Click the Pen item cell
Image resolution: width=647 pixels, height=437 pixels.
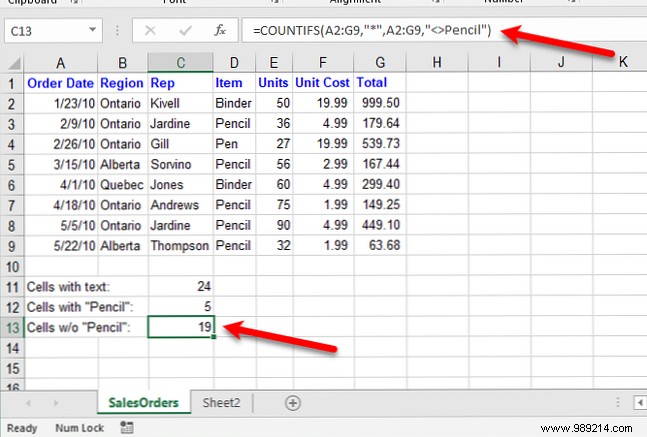[x=234, y=144]
